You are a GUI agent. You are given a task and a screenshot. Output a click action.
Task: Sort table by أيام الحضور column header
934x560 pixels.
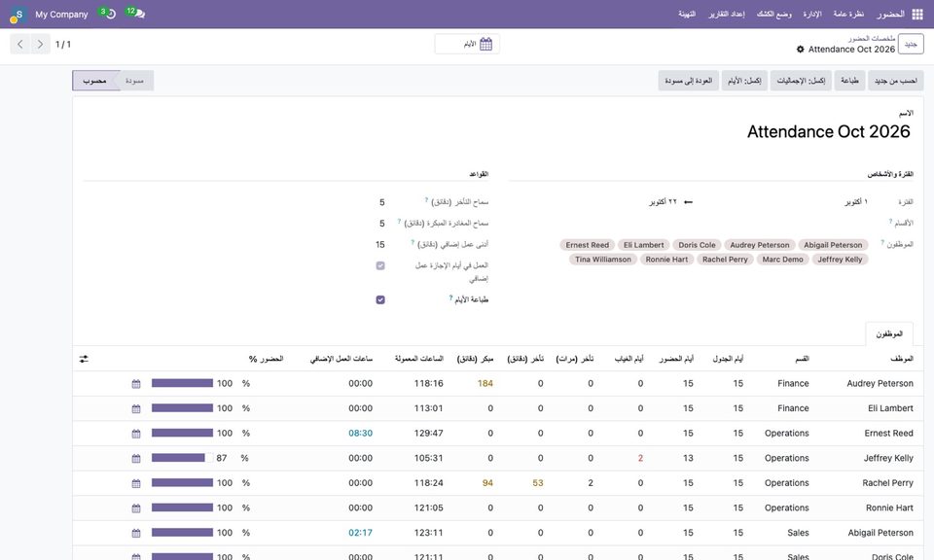pyautogui.click(x=676, y=359)
